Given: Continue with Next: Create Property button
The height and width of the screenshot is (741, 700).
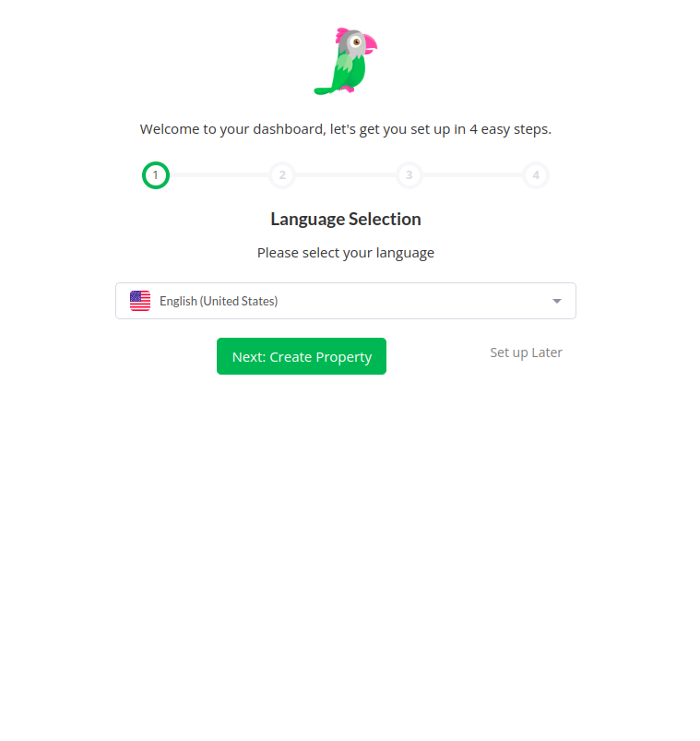Looking at the screenshot, I should [x=302, y=356].
